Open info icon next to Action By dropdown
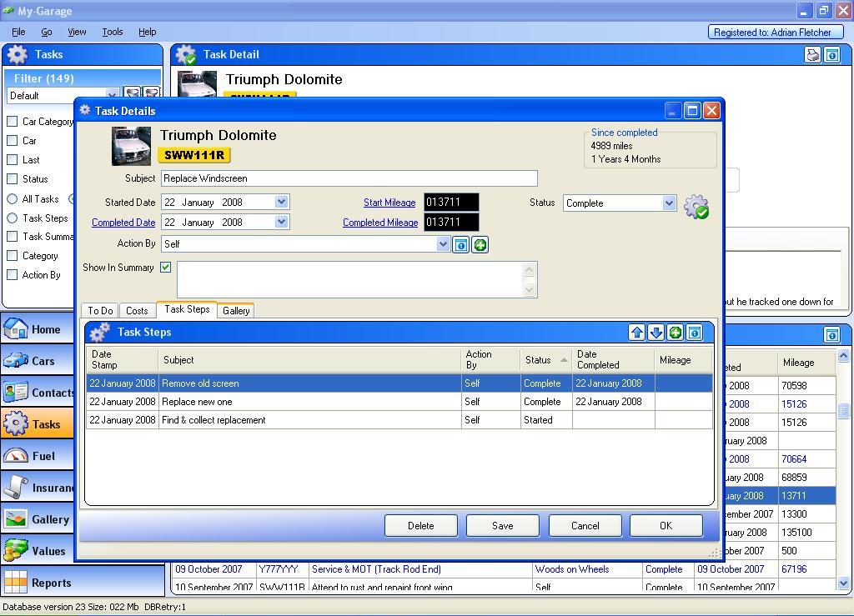This screenshot has width=854, height=616. pyautogui.click(x=460, y=245)
